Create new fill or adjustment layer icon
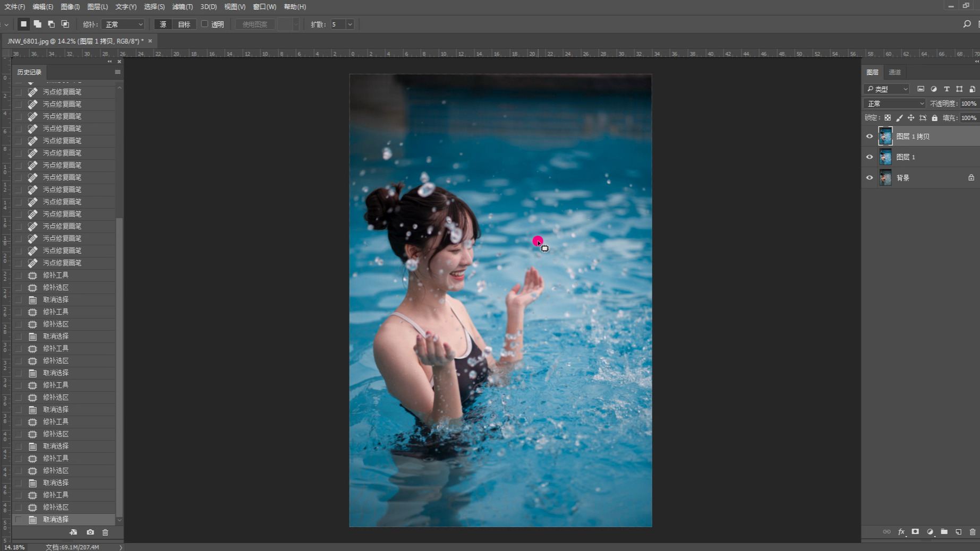The image size is (980, 551). pyautogui.click(x=930, y=531)
